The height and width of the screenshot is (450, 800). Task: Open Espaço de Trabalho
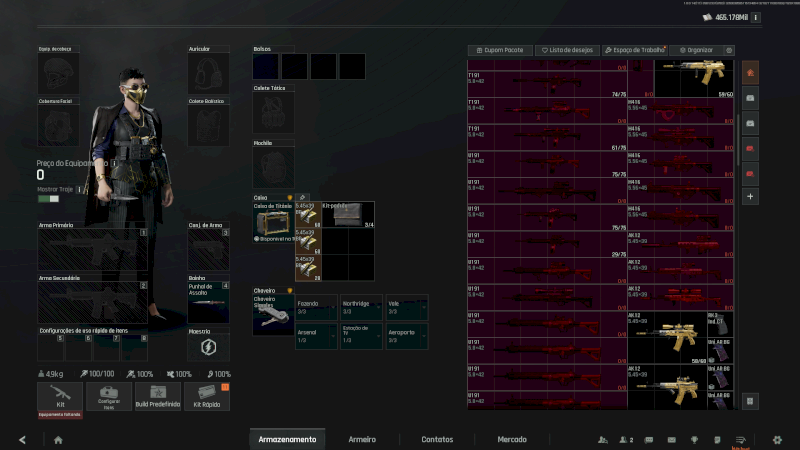[x=635, y=50]
